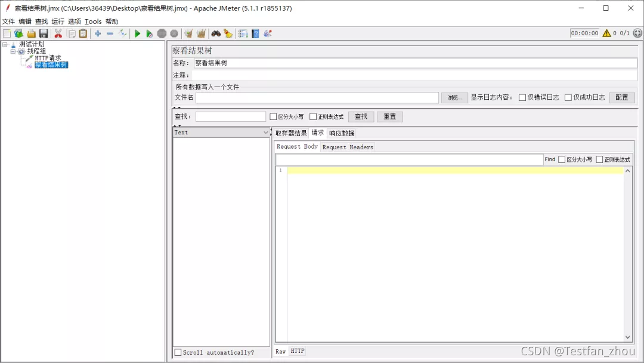The image size is (644, 363).
Task: Click the Find button
Action: (x=550, y=159)
